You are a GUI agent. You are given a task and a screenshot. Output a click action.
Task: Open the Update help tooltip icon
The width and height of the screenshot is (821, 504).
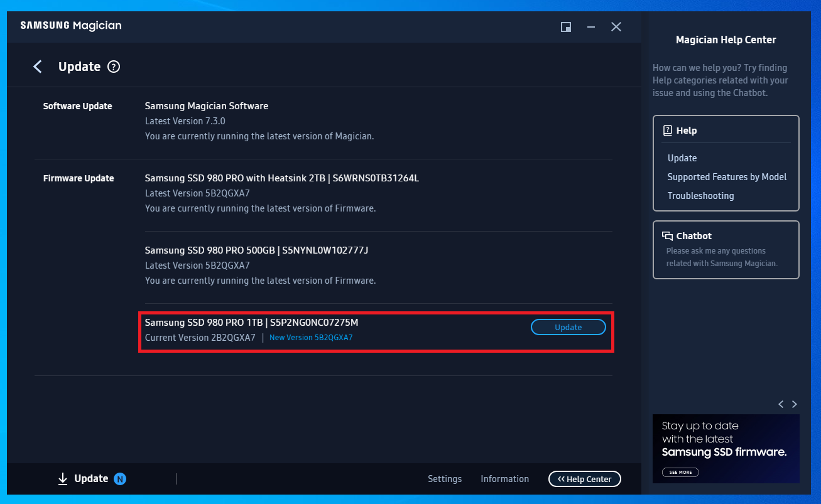(x=114, y=67)
